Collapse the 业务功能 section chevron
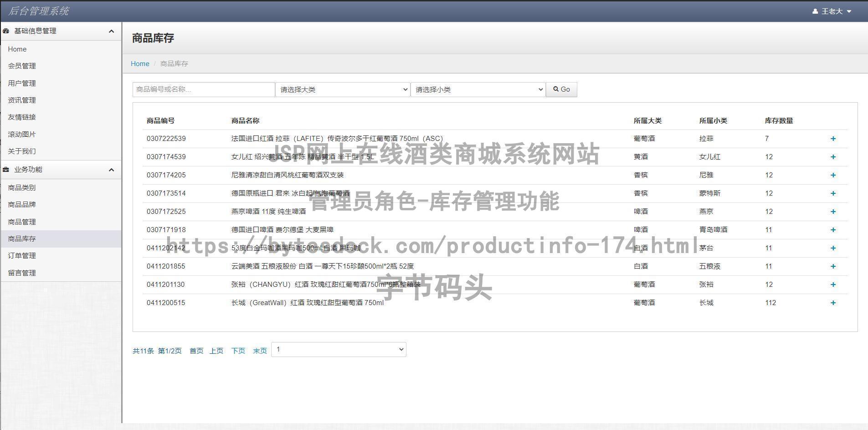Screen dimensions: 868x430 (x=111, y=170)
